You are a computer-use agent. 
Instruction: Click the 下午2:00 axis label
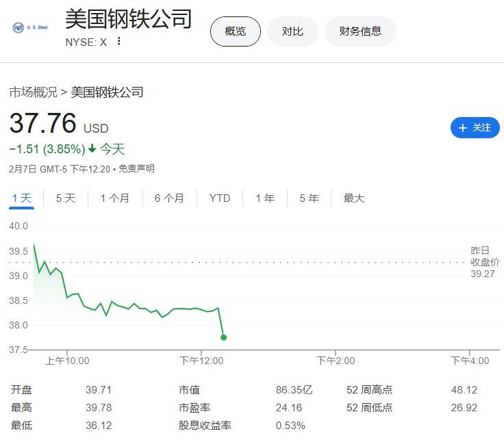tap(336, 361)
